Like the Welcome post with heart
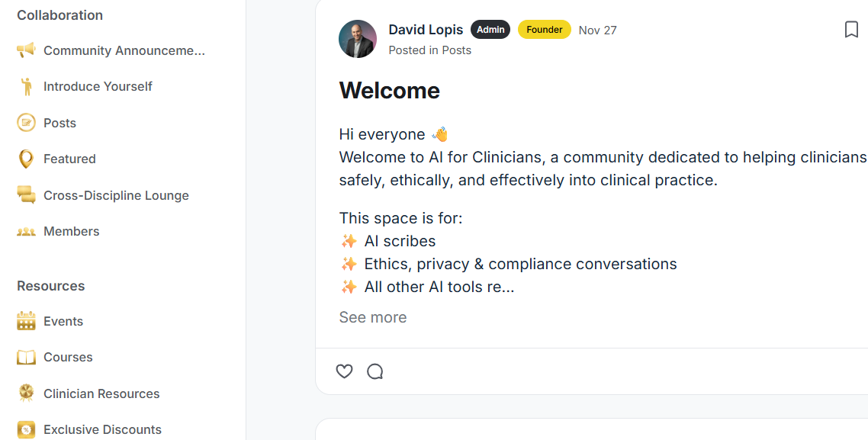This screenshot has width=868, height=440. coord(345,371)
